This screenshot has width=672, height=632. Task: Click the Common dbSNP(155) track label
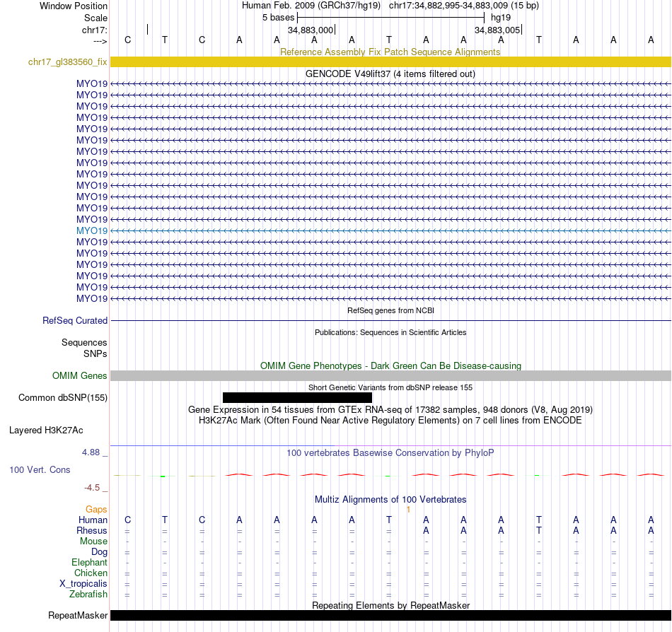pos(62,398)
